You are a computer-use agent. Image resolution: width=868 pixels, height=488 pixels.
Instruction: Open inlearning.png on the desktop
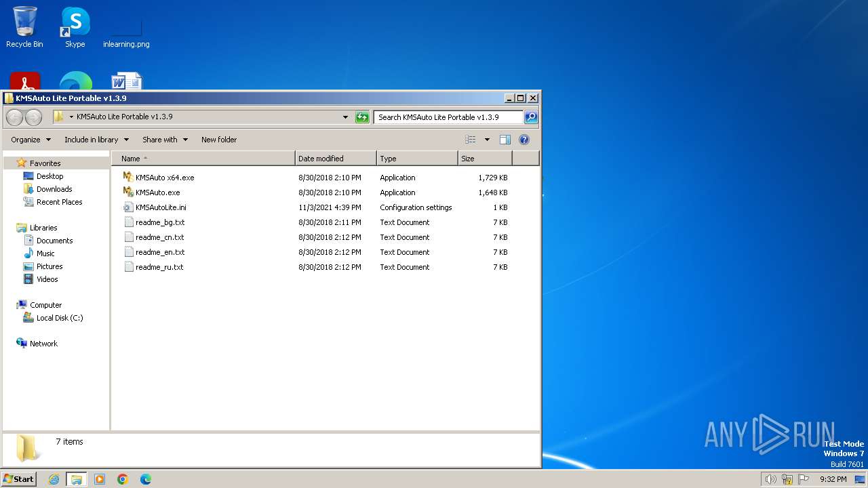click(126, 33)
